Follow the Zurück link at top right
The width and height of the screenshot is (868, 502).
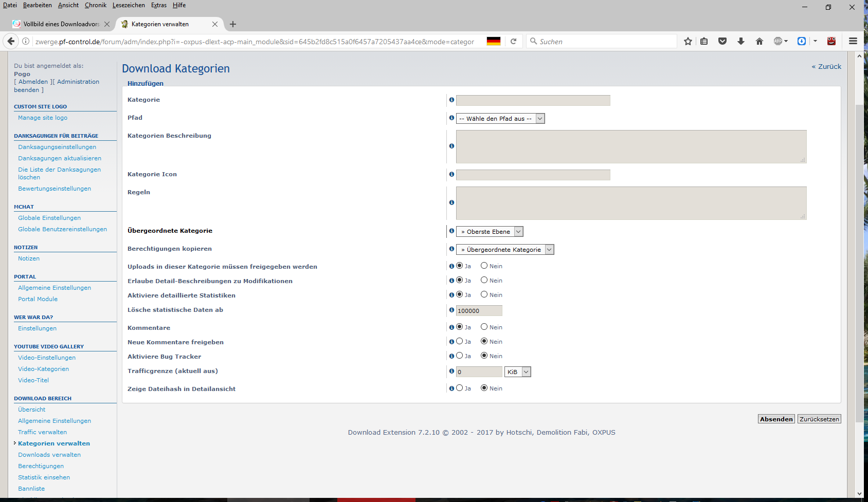pyautogui.click(x=826, y=66)
